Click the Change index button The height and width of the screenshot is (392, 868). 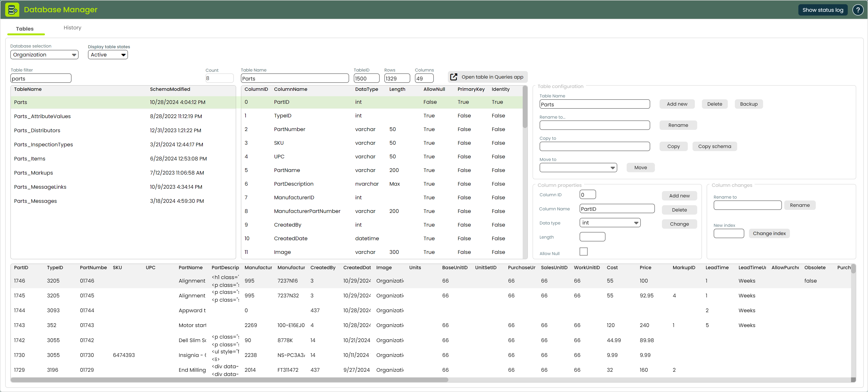[x=769, y=233]
